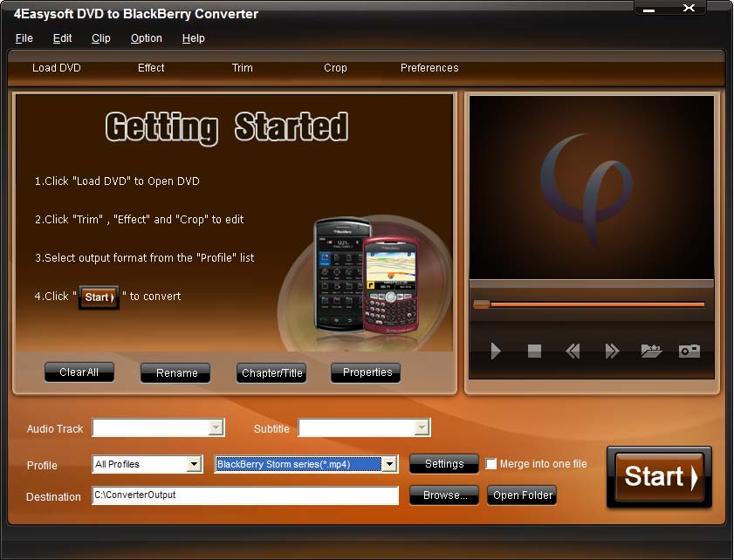Click Load DVD in the toolbar
This screenshot has height=560, width=734.
tap(57, 68)
